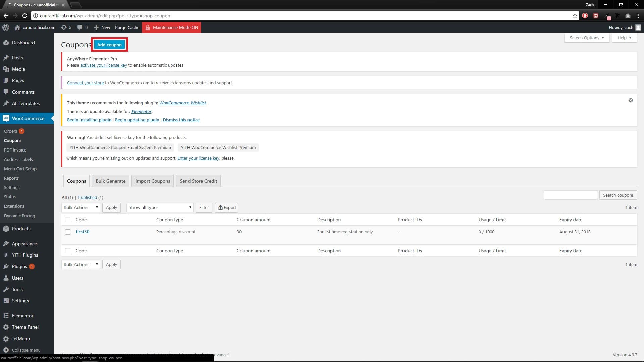Image resolution: width=644 pixels, height=362 pixels.
Task: Open Orders submenu item
Action: point(10,131)
